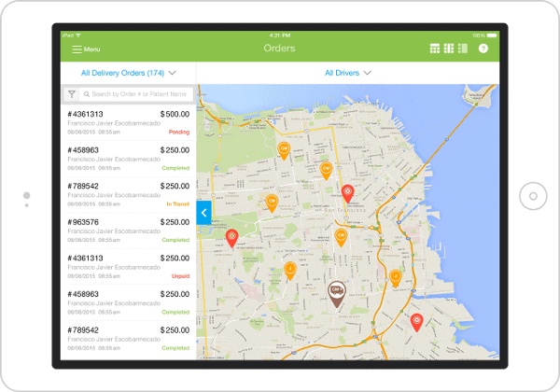Click the Unpaid status label
560x392 pixels.
(x=180, y=276)
